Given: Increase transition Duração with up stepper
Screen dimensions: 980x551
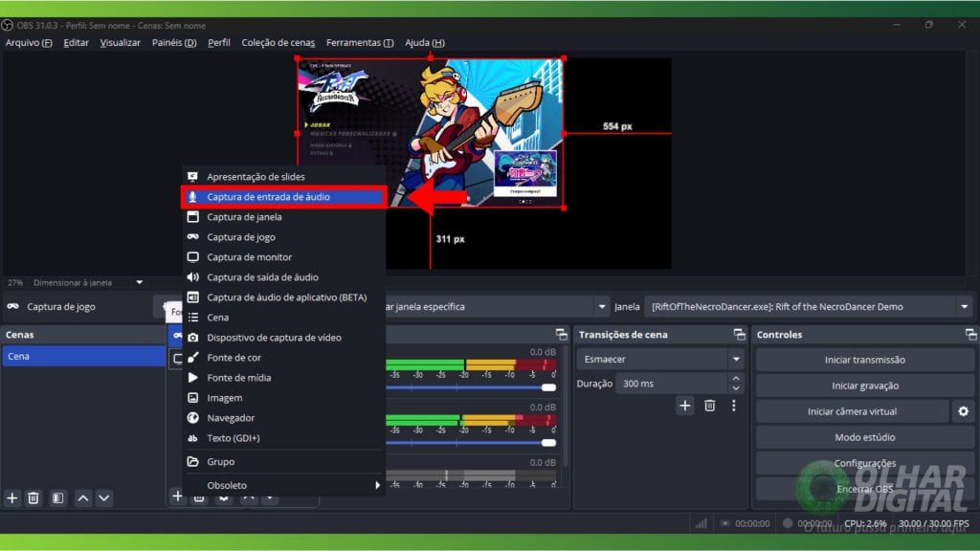Looking at the screenshot, I should point(734,377).
